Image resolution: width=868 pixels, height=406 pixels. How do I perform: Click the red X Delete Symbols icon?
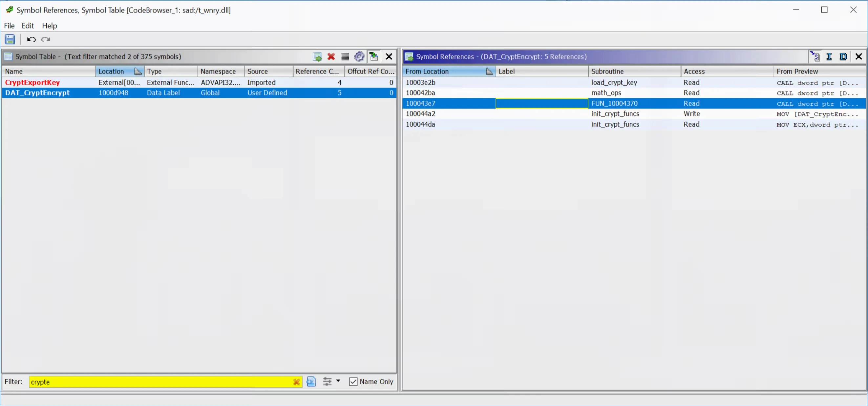(x=331, y=56)
